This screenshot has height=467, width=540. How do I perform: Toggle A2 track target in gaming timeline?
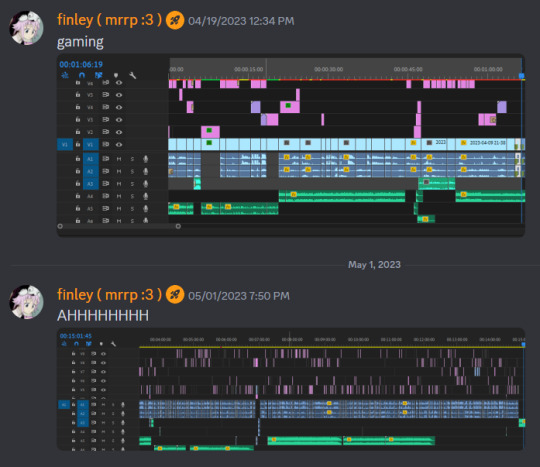90,171
